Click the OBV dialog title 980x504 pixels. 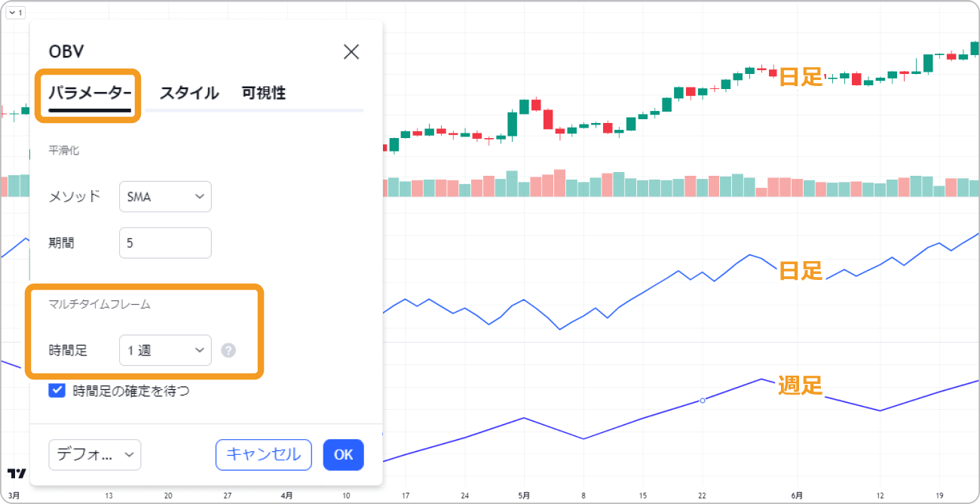click(x=66, y=51)
